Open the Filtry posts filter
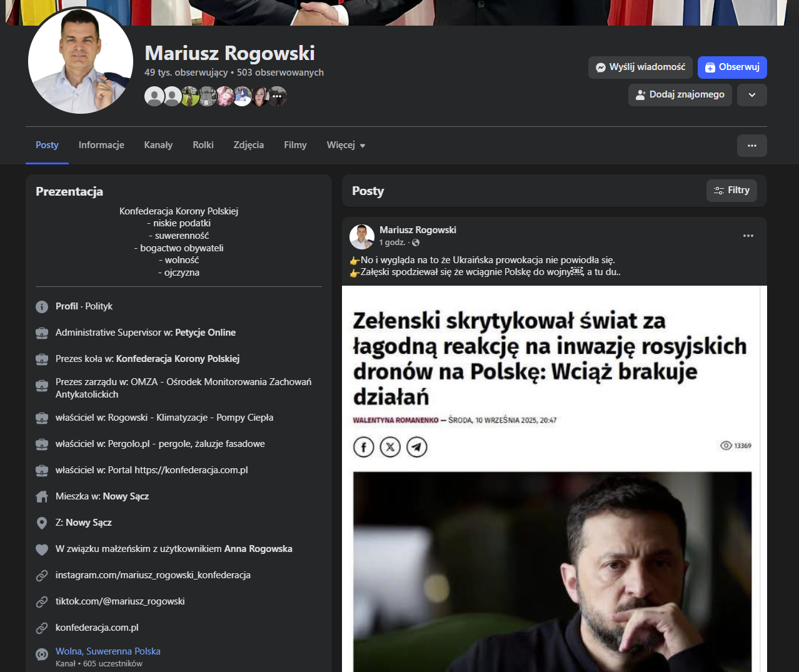 (731, 191)
